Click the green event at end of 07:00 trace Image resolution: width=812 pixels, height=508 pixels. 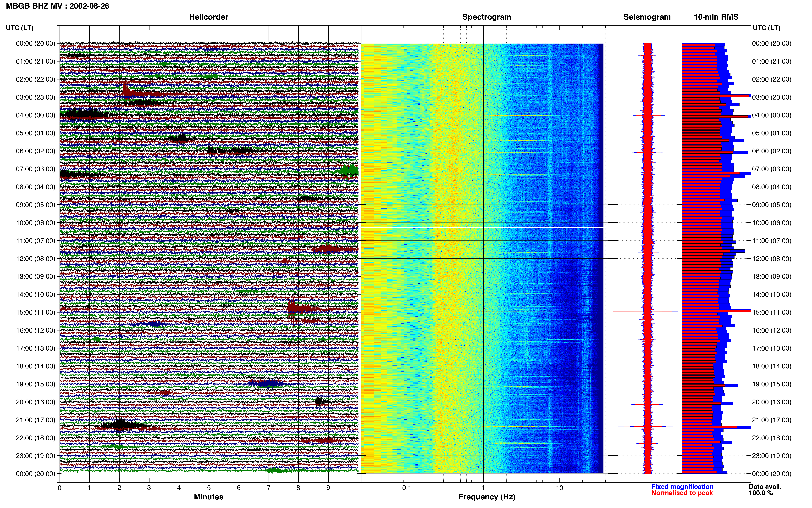349,171
